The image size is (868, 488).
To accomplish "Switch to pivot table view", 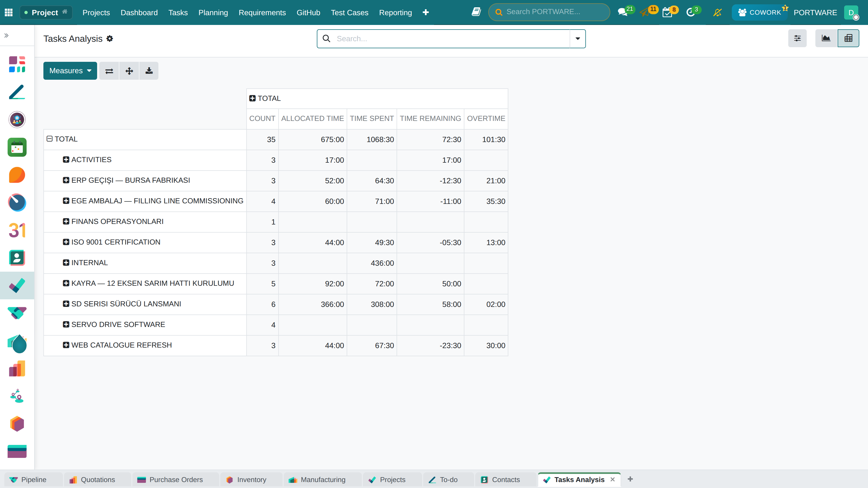I will tap(848, 38).
